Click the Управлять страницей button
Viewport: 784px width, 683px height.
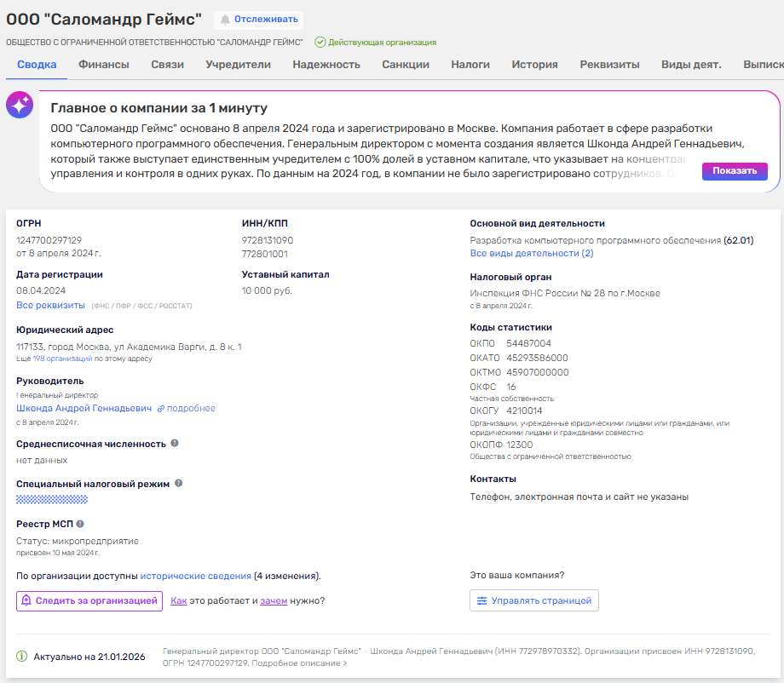534,600
